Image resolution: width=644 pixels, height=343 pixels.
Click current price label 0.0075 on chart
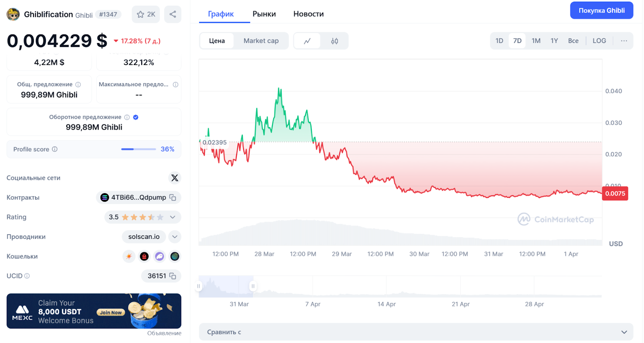(615, 194)
